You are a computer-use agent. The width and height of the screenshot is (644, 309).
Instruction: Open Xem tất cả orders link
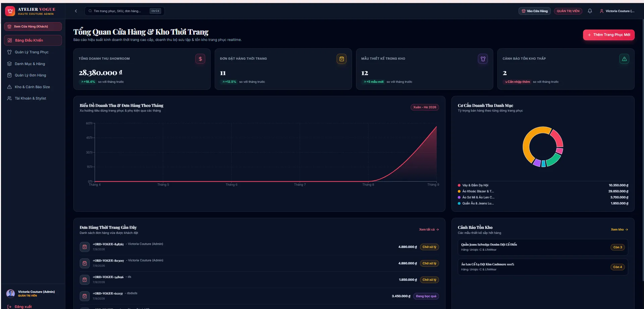[x=429, y=229]
